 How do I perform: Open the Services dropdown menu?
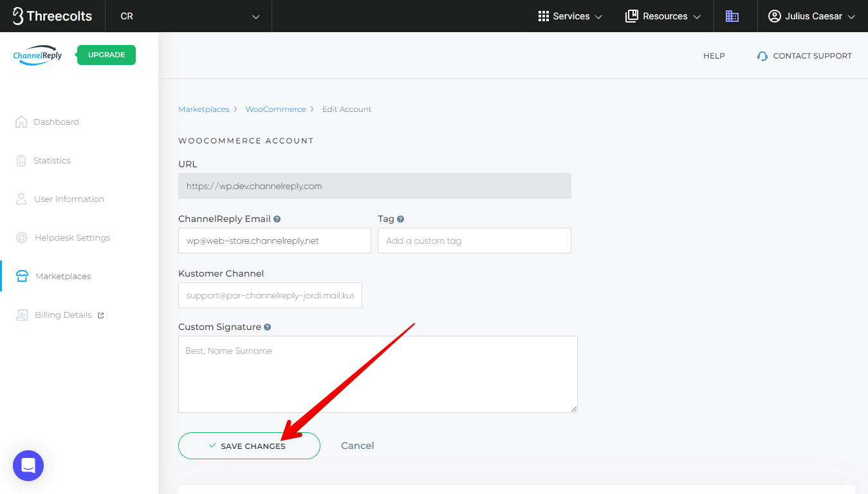click(570, 16)
